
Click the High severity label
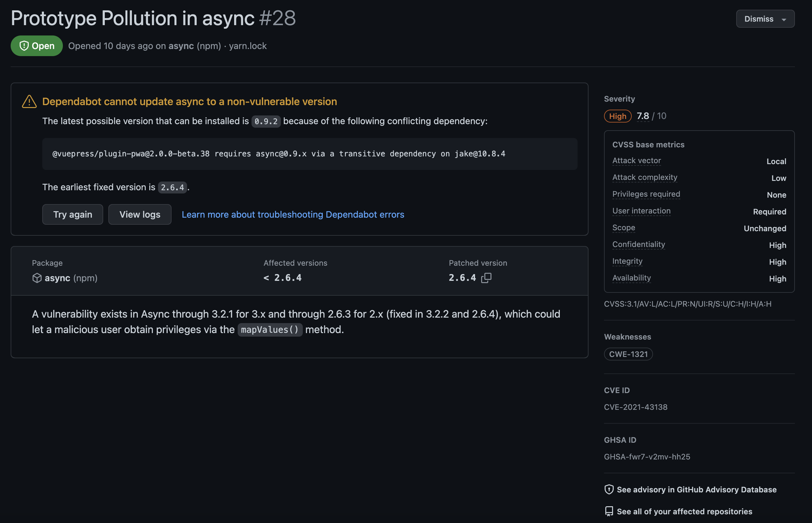[x=618, y=116]
